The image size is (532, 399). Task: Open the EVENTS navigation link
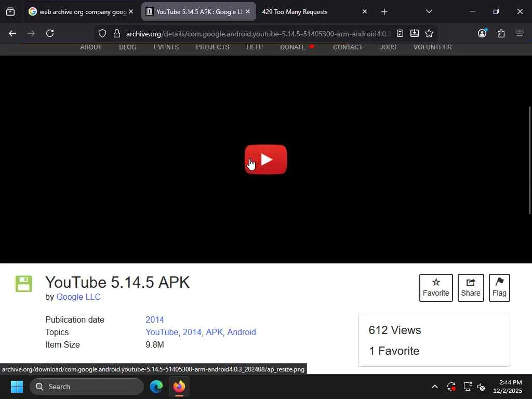166,47
